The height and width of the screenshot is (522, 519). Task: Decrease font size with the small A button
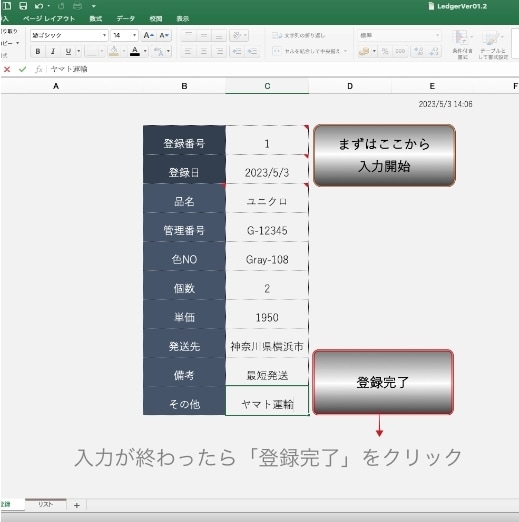click(x=164, y=35)
